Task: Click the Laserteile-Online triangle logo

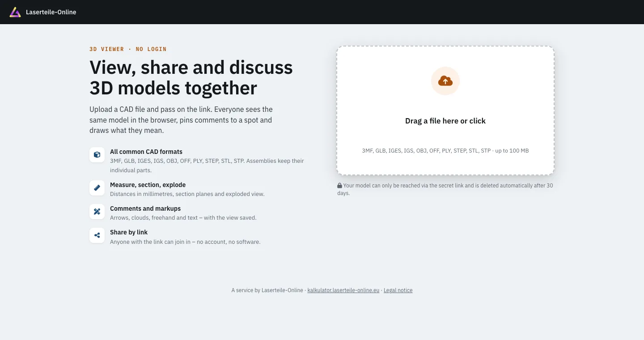Action: tap(15, 12)
